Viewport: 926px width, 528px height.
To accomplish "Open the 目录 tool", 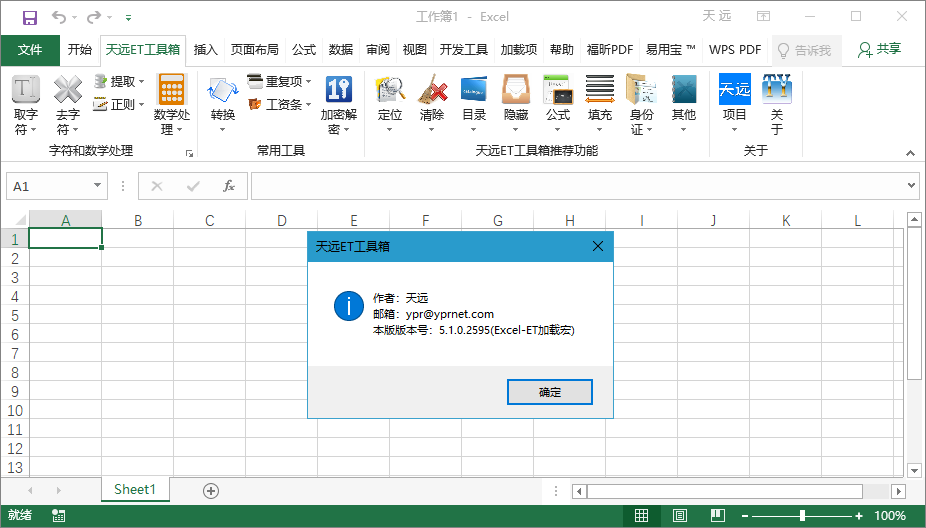I will tap(474, 105).
